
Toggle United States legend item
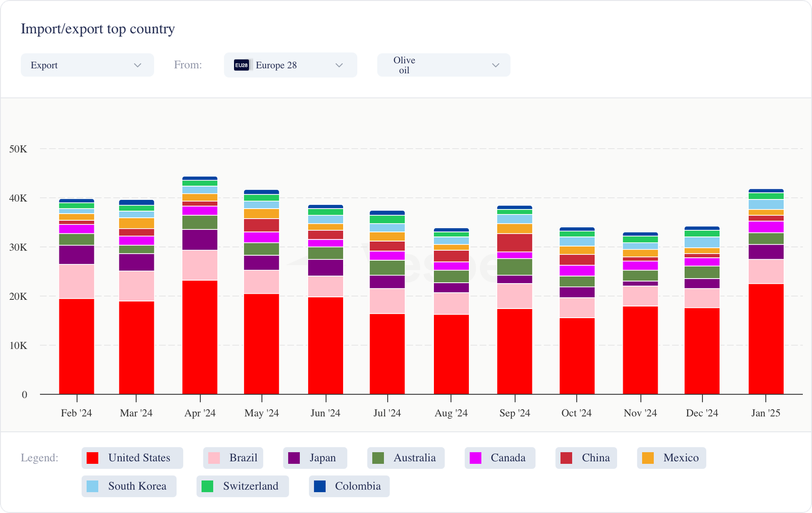[132, 458]
